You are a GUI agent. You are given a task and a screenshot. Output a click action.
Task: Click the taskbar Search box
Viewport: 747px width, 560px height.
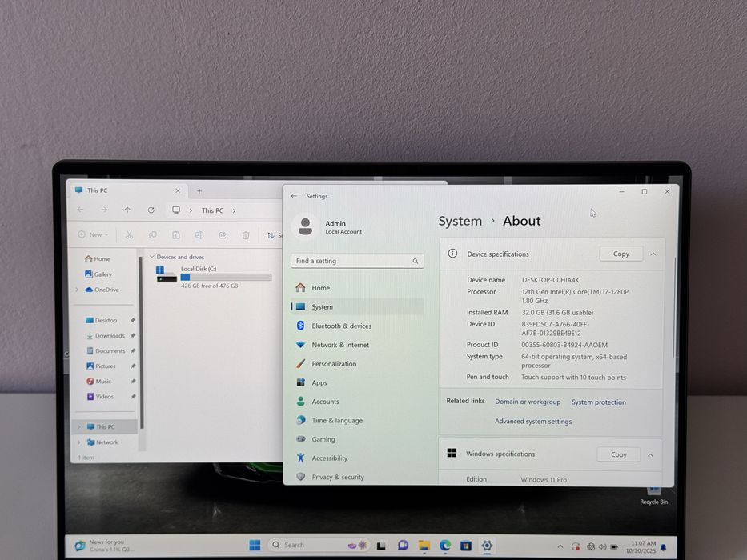click(x=318, y=546)
